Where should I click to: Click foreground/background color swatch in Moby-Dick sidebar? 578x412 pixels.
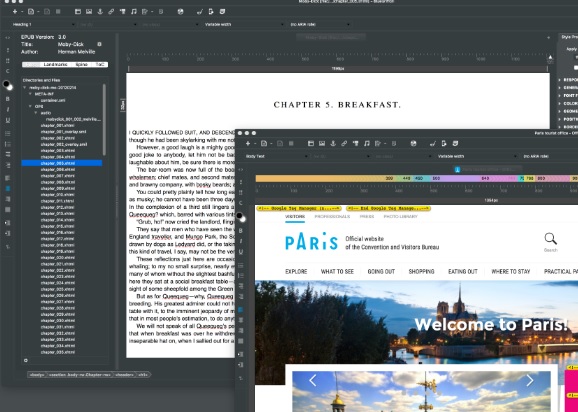pyautogui.click(x=8, y=85)
